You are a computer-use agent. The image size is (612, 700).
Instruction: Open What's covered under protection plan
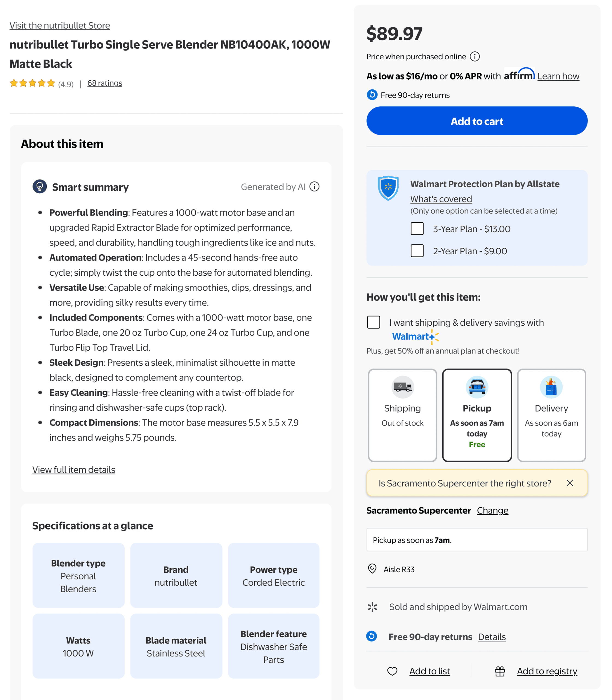click(441, 199)
